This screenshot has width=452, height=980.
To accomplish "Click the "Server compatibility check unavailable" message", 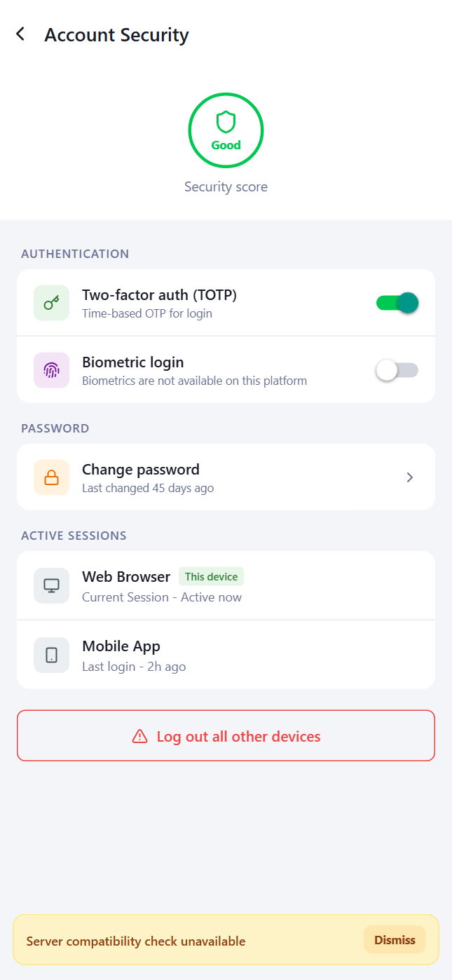I will [x=136, y=941].
